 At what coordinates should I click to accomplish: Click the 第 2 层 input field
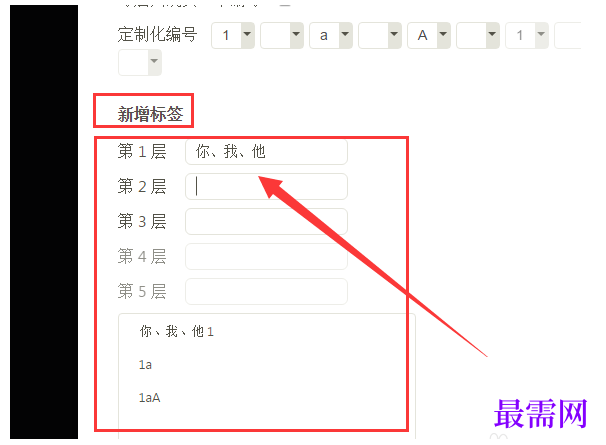pyautogui.click(x=266, y=186)
